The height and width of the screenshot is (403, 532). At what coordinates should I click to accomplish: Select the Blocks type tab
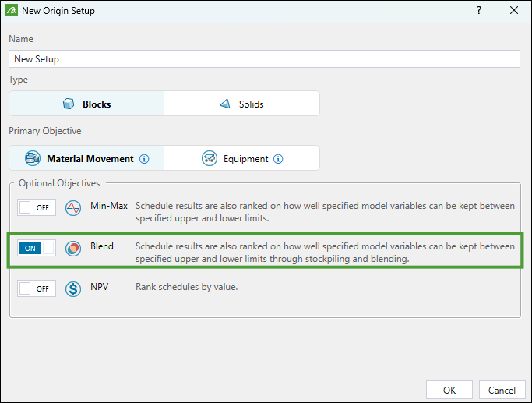pos(87,104)
